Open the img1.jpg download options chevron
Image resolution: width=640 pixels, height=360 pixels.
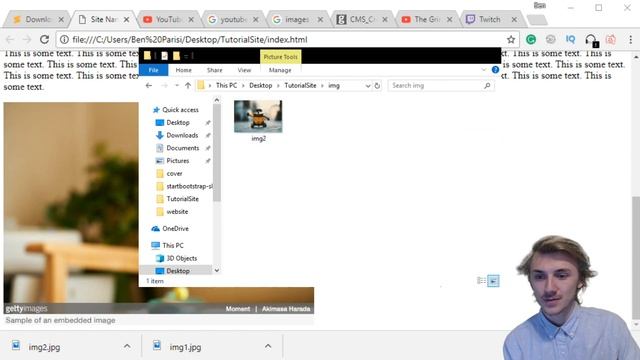(268, 347)
